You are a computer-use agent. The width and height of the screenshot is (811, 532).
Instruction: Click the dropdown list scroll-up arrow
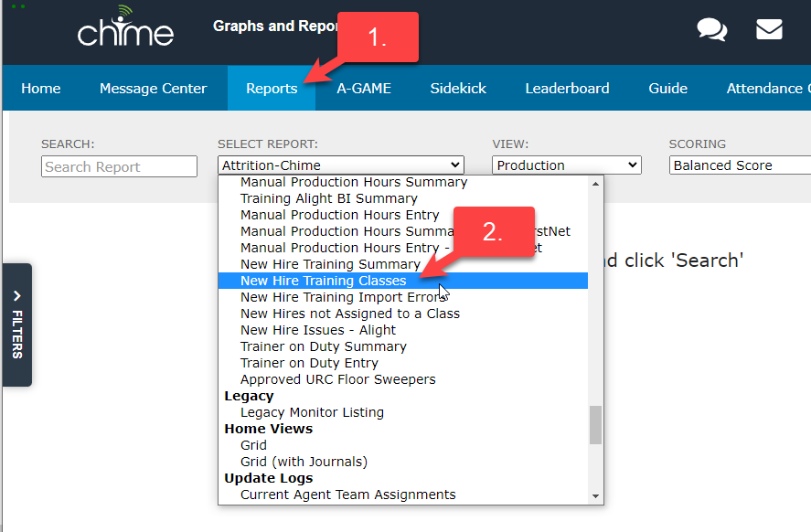[x=596, y=184]
